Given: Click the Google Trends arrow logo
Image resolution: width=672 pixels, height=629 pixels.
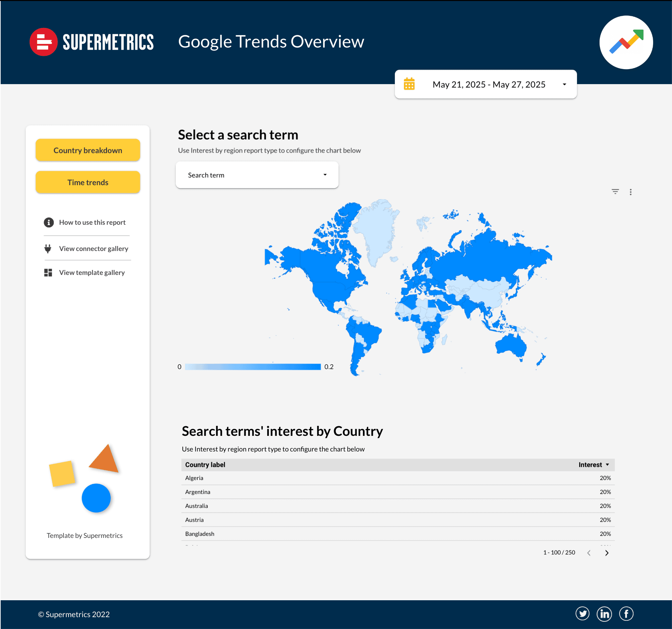Looking at the screenshot, I should click(x=626, y=42).
